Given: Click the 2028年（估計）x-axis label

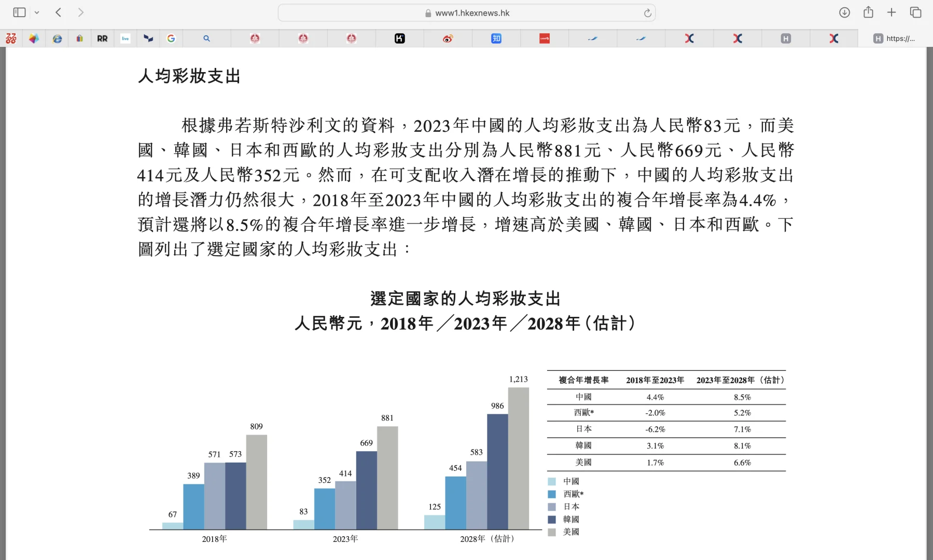Looking at the screenshot, I should pyautogui.click(x=487, y=539).
